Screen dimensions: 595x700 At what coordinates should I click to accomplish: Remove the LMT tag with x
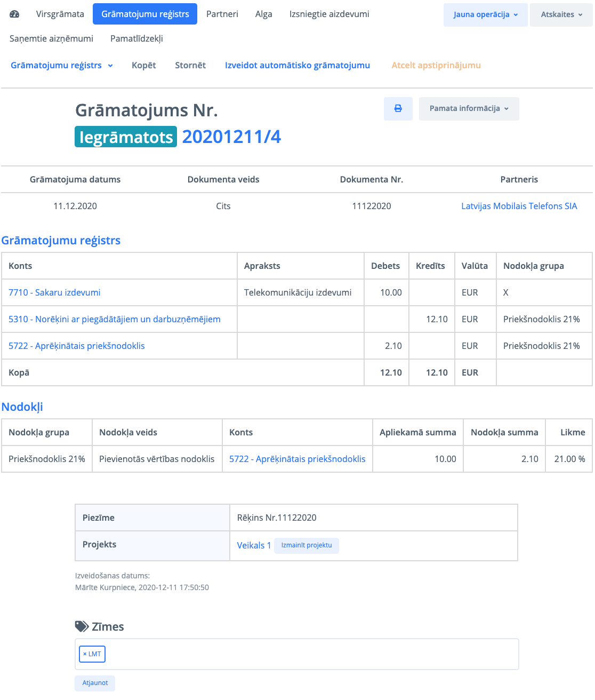(x=85, y=654)
